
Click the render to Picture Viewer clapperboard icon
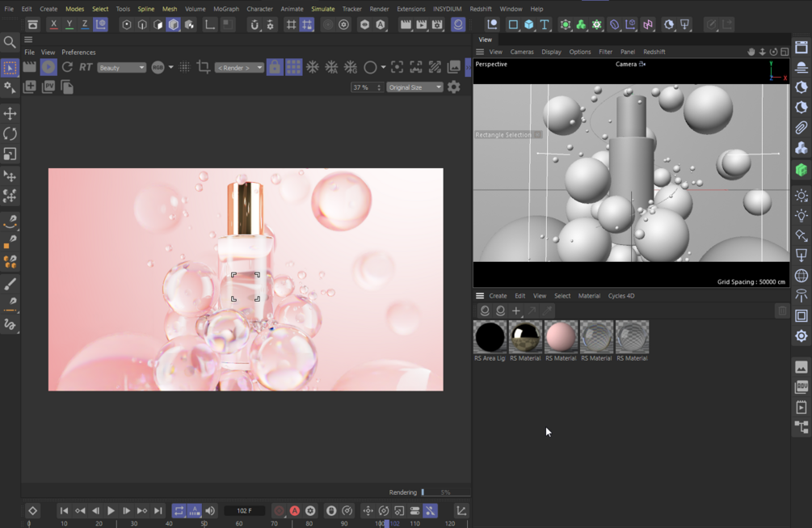coord(422,24)
